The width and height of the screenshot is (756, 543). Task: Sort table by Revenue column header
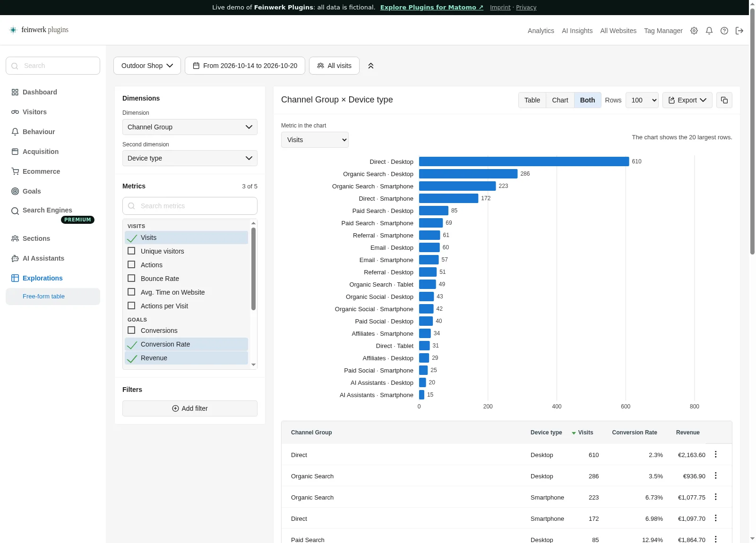coord(687,433)
